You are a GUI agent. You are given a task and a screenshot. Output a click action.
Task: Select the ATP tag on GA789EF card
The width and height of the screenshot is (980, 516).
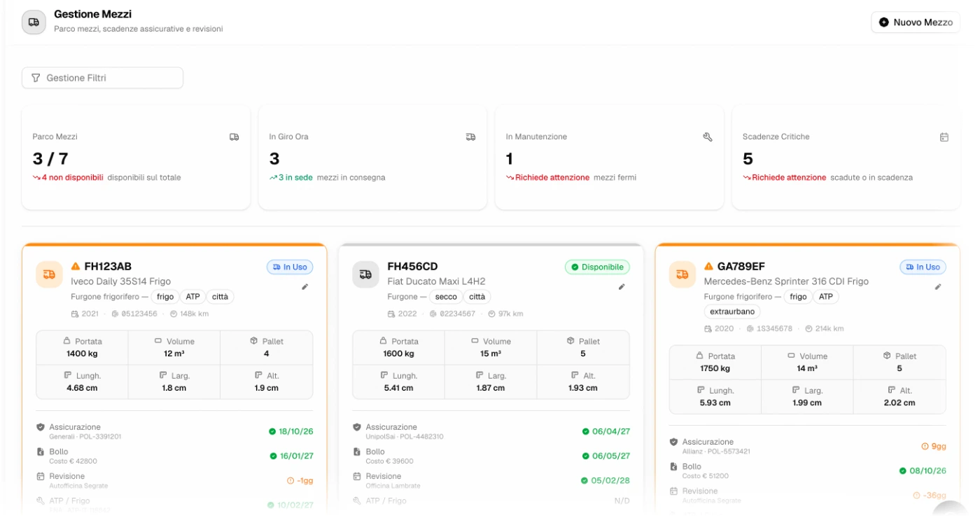[825, 297]
